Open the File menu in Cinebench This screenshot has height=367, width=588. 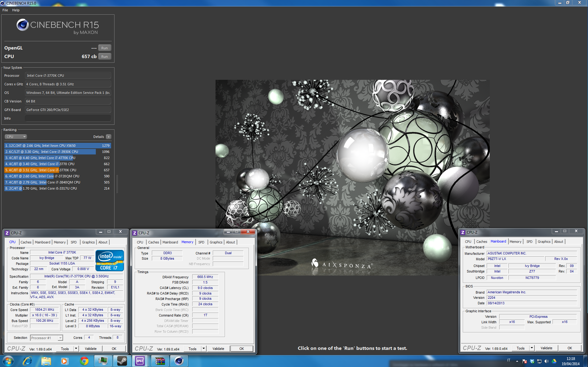5,10
